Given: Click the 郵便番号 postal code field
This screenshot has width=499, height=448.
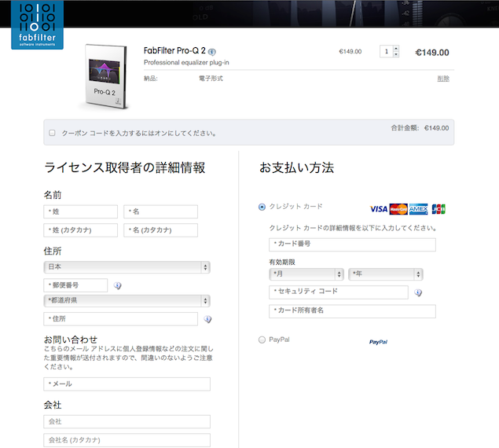Looking at the screenshot, I should [75, 285].
